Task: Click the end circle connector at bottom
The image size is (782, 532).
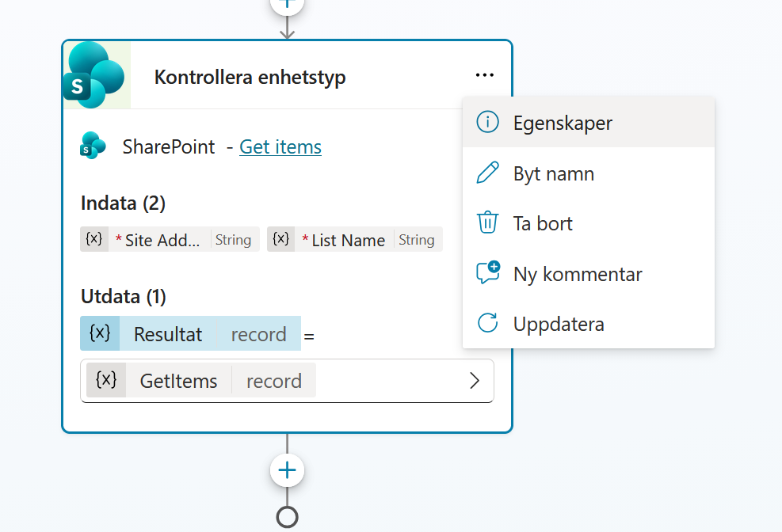Action: pos(288,517)
